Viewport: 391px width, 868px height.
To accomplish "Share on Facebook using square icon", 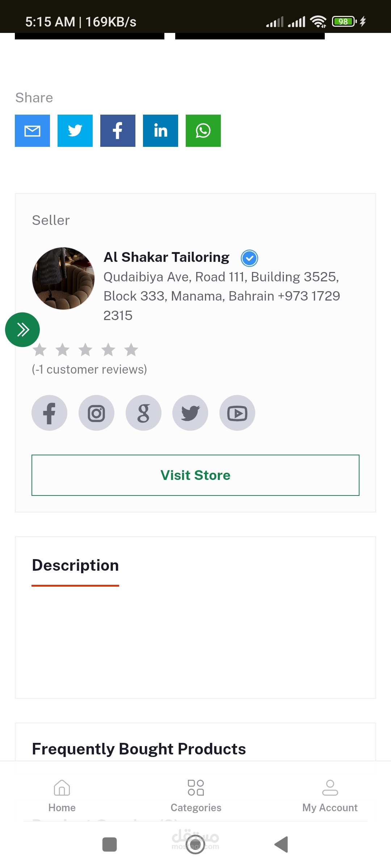I will coord(118,131).
